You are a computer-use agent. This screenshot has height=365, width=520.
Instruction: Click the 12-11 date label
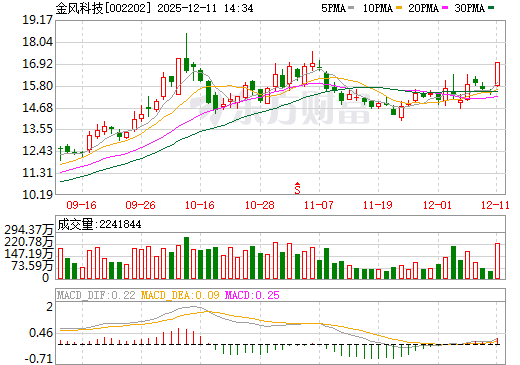click(x=495, y=205)
